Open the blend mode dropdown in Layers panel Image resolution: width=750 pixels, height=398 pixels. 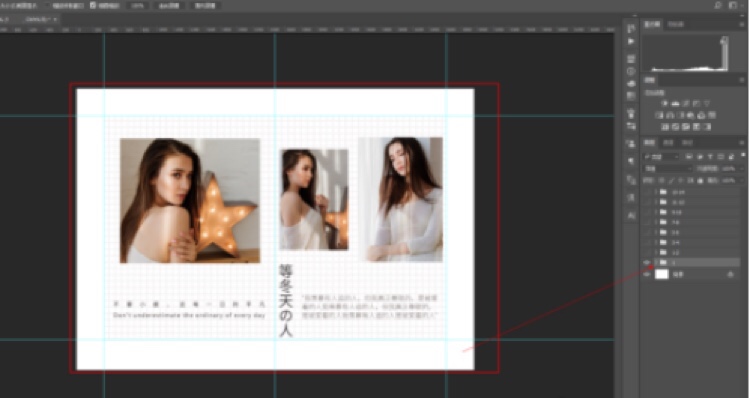tap(667, 168)
